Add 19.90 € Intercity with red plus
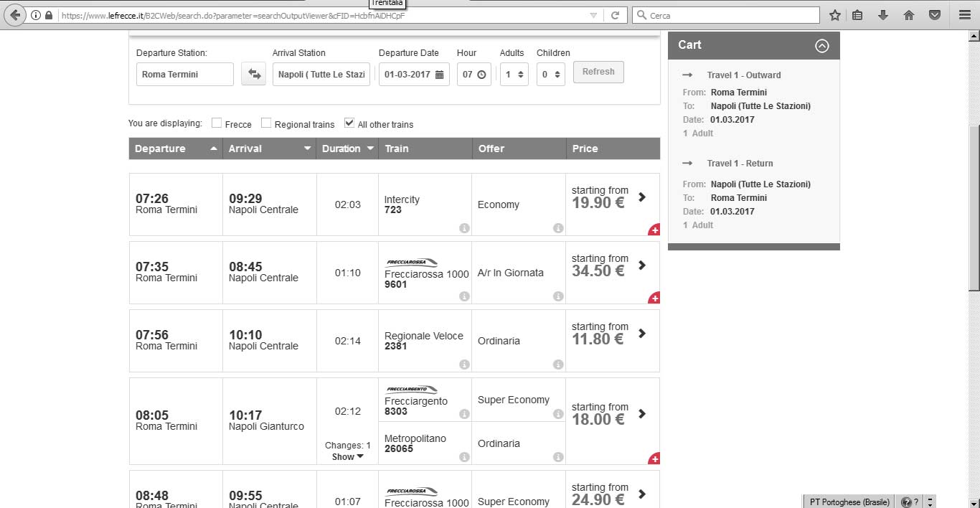 pyautogui.click(x=654, y=230)
